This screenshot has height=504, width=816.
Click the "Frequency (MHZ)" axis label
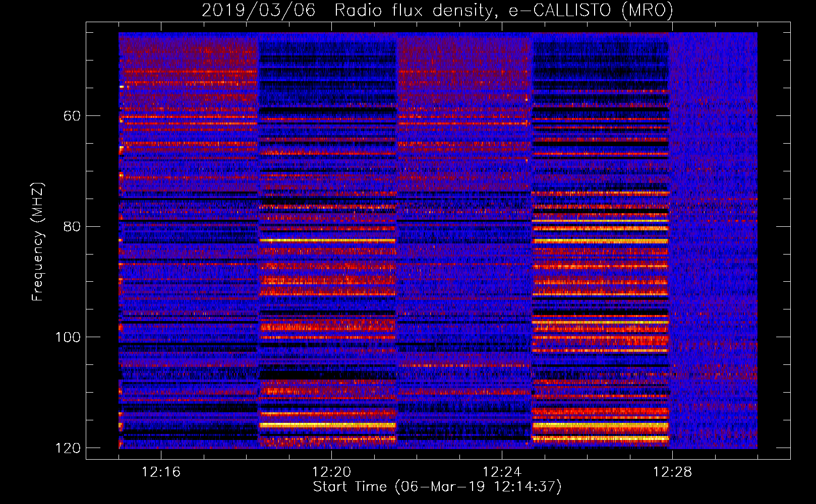tap(38, 242)
